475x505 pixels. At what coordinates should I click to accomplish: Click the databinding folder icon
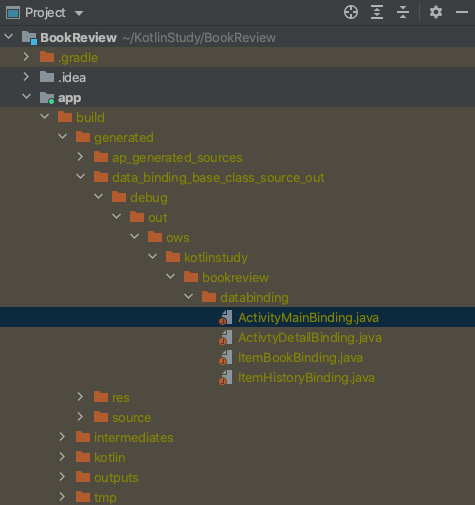(x=209, y=297)
